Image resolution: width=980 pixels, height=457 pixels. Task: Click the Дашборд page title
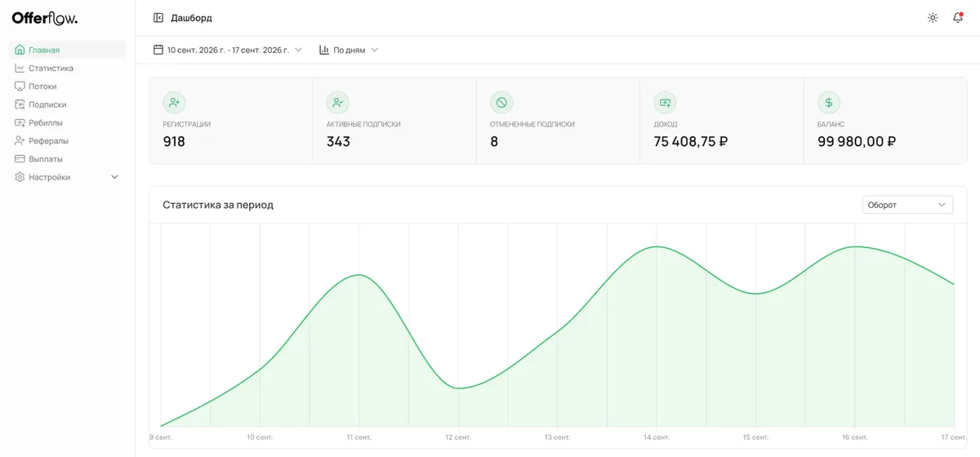[x=191, y=18]
